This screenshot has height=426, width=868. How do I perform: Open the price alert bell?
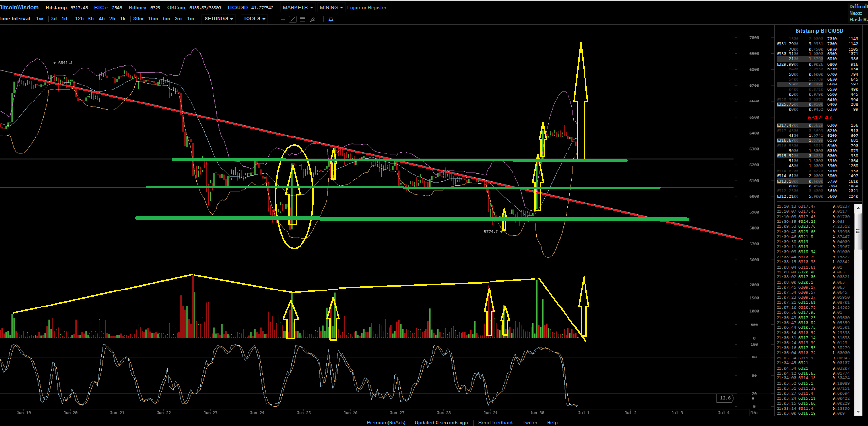coord(331,19)
